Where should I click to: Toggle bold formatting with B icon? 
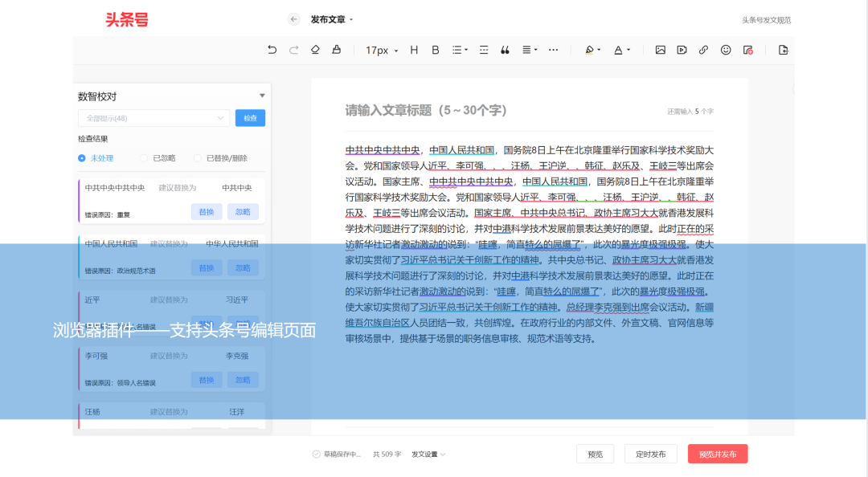(435, 50)
